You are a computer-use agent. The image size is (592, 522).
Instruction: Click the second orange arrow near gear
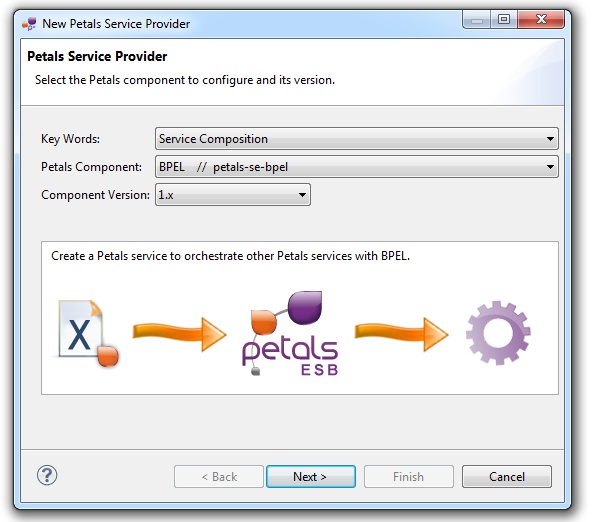tap(401, 333)
